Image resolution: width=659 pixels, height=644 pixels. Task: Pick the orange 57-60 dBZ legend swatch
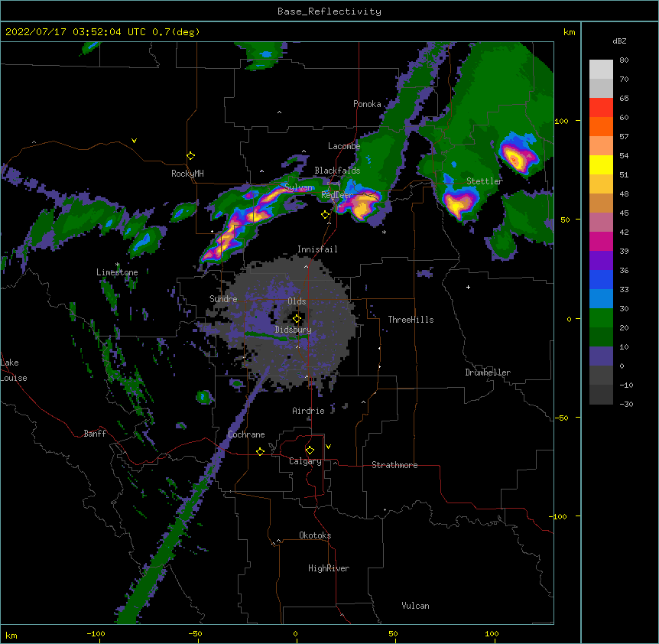tap(601, 126)
